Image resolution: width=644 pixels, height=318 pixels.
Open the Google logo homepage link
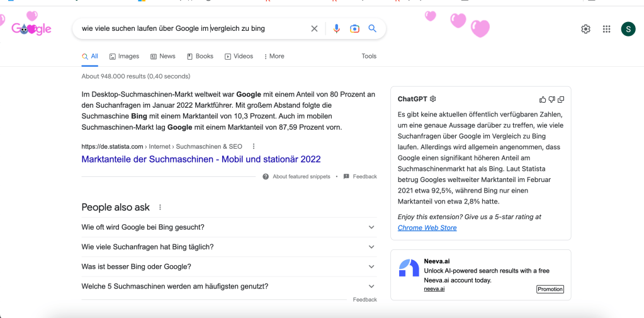pos(31,29)
